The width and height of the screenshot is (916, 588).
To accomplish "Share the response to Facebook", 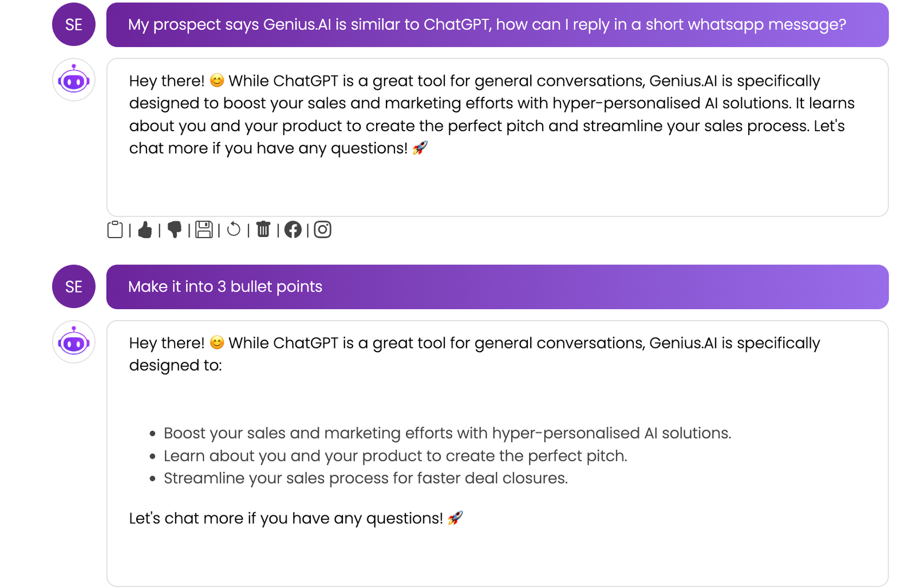I will pos(293,230).
